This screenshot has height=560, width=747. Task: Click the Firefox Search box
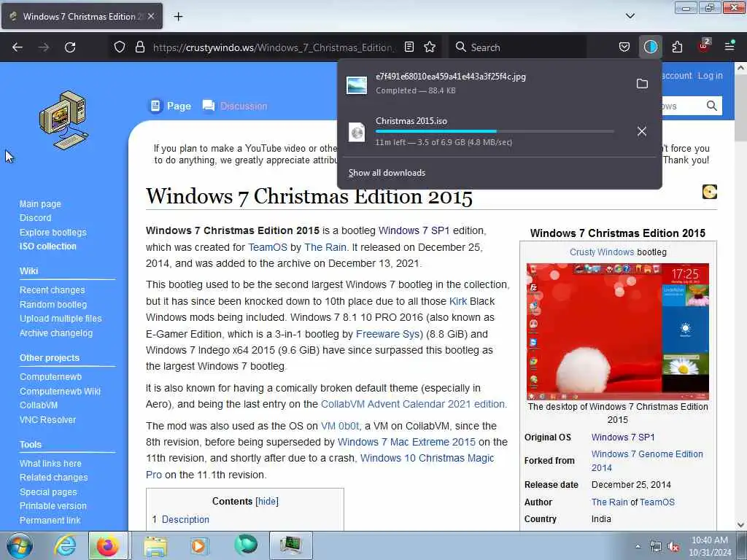click(517, 47)
